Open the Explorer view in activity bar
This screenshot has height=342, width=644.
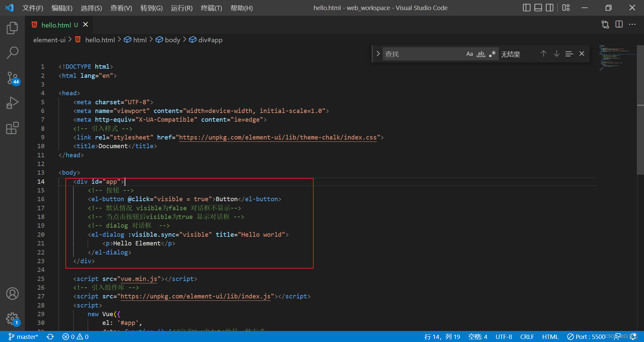click(12, 28)
